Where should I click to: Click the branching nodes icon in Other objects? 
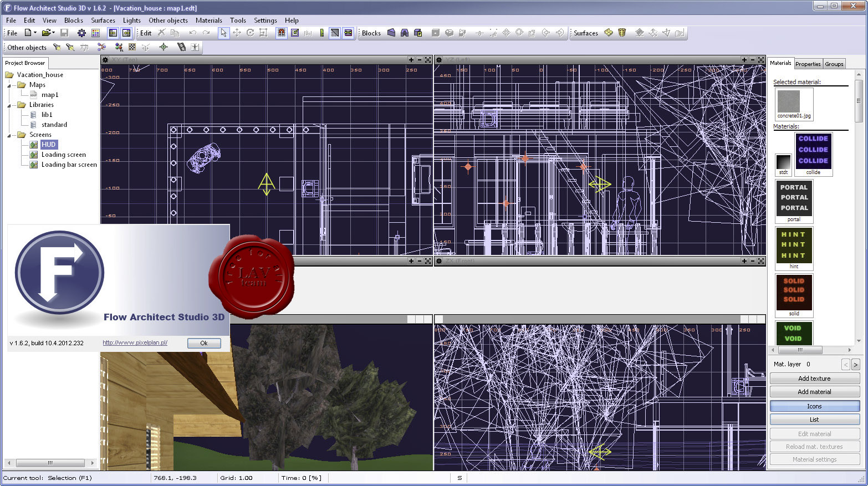point(101,47)
